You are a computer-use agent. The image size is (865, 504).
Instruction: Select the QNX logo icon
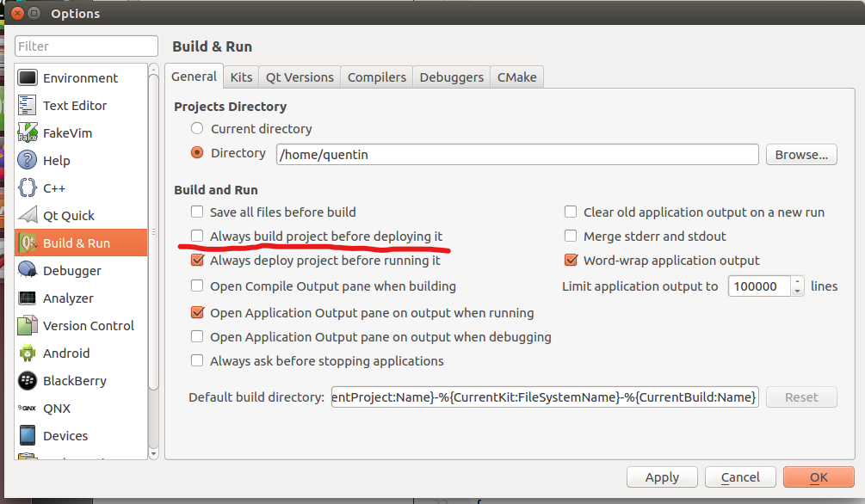click(27, 408)
